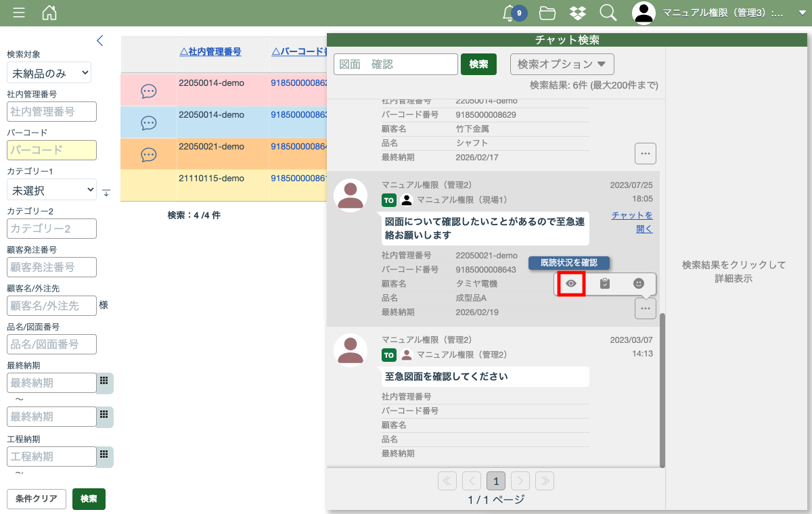Open search via magnifier icon in header
The image size is (812, 514).
(x=608, y=13)
